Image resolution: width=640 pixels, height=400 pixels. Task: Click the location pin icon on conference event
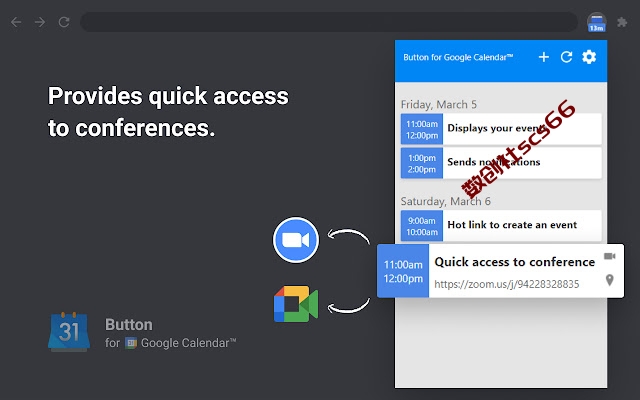609,280
